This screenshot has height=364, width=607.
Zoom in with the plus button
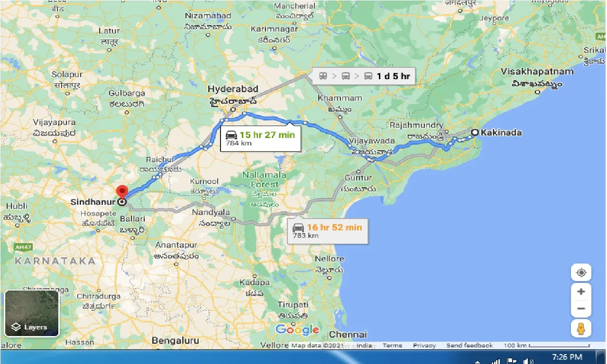coord(581,291)
